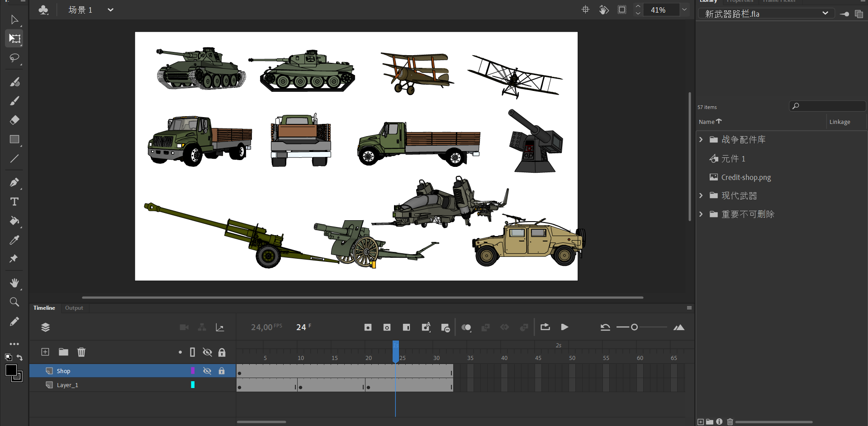
Task: Expand the 战争配件库 folder
Action: [x=701, y=140]
